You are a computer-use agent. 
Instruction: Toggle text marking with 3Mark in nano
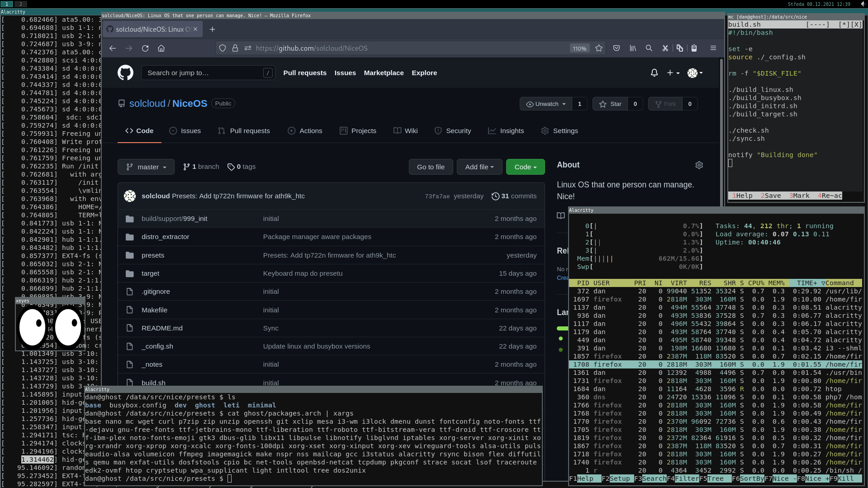point(799,196)
